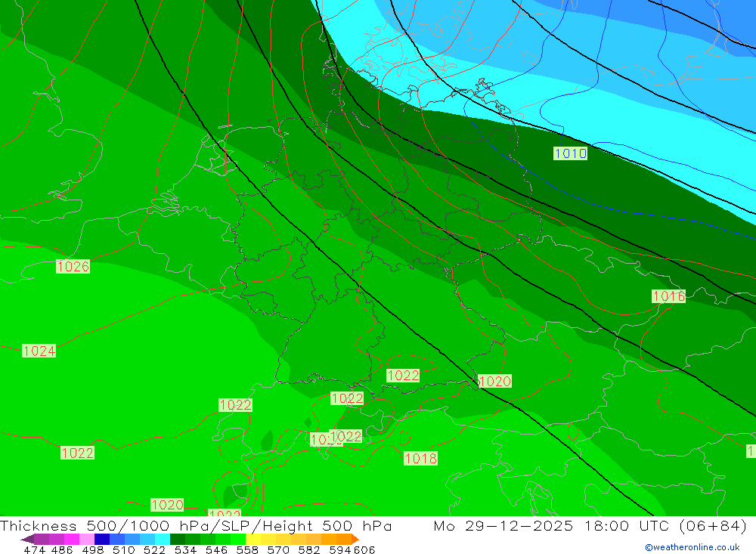Image resolution: width=756 pixels, height=554 pixels.
Task: Click the 1010 blue pressure label
Action: [570, 153]
